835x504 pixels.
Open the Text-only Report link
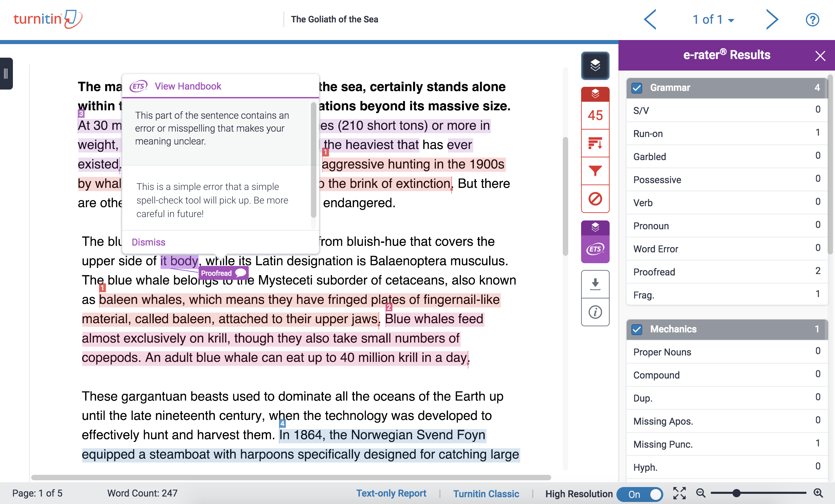(391, 493)
